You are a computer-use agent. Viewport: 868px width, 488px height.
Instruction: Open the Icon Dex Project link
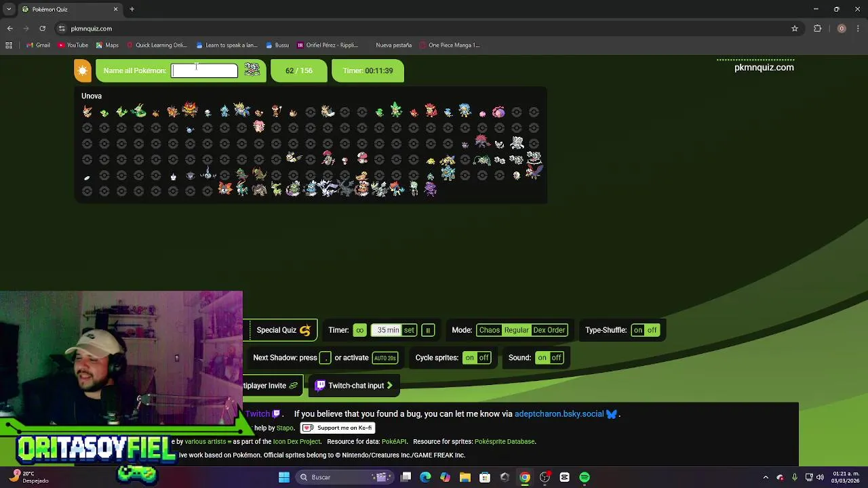tap(296, 442)
